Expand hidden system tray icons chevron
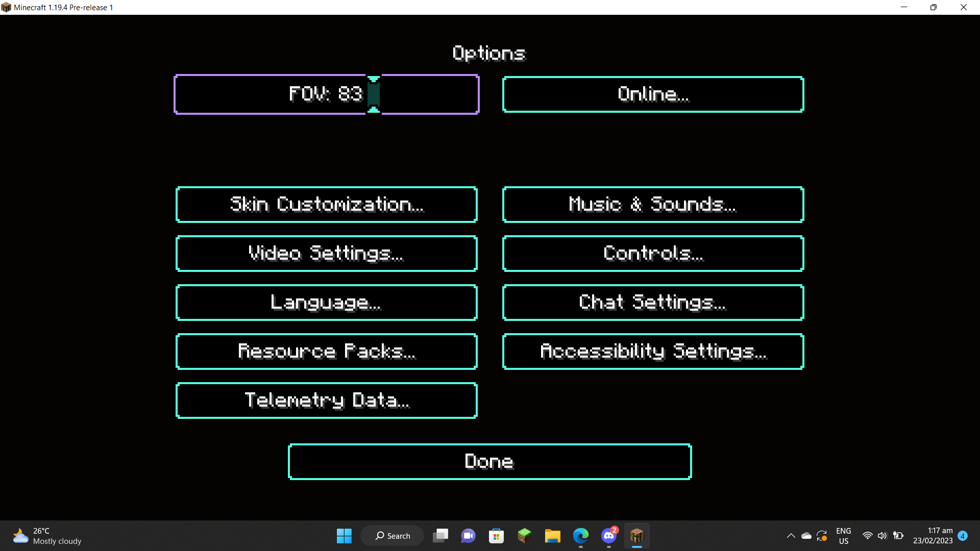 pyautogui.click(x=791, y=536)
